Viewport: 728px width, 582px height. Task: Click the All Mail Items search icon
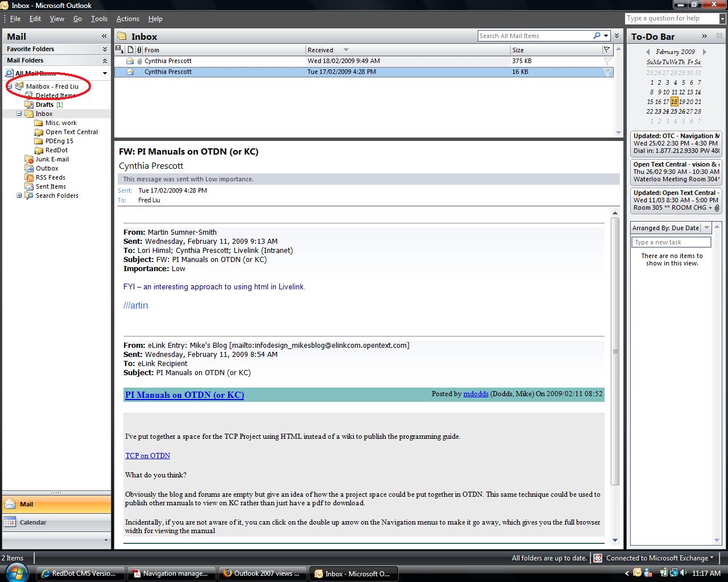click(9, 73)
